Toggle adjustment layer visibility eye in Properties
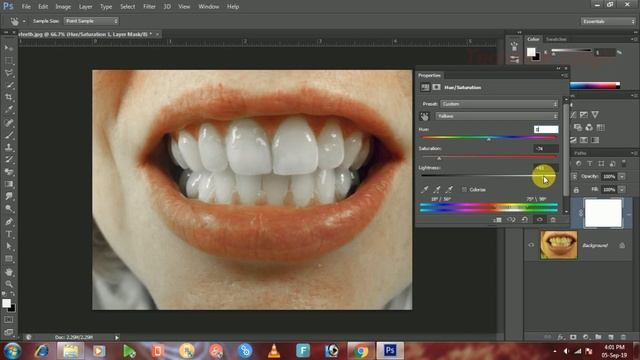The width and height of the screenshot is (640, 360). [x=539, y=220]
